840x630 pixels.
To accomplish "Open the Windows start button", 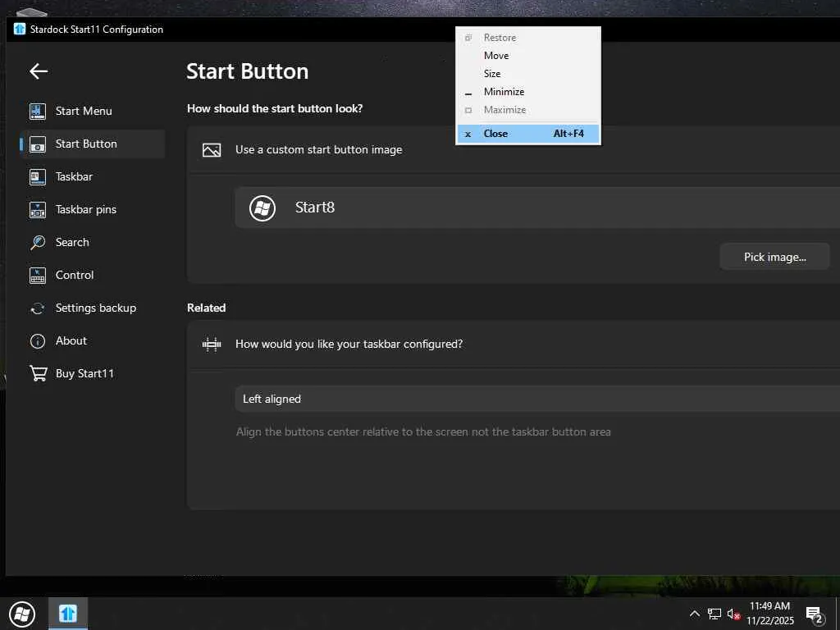I will (x=22, y=614).
